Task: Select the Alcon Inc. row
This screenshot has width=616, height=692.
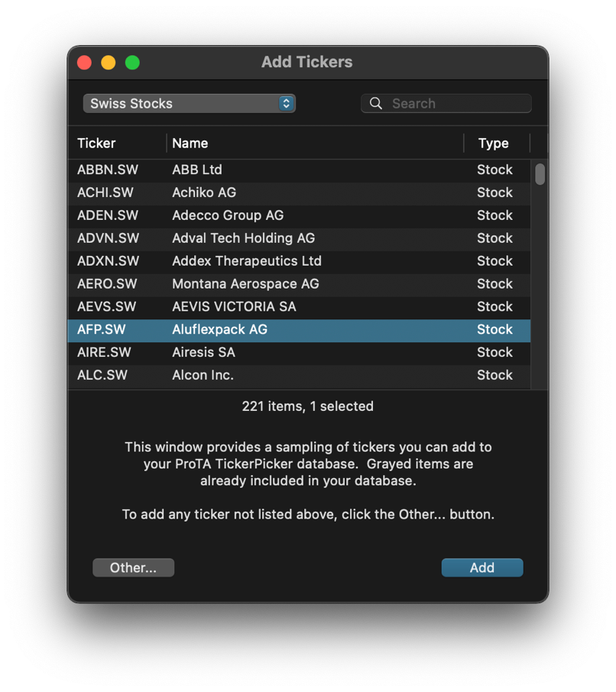Action: tap(298, 376)
